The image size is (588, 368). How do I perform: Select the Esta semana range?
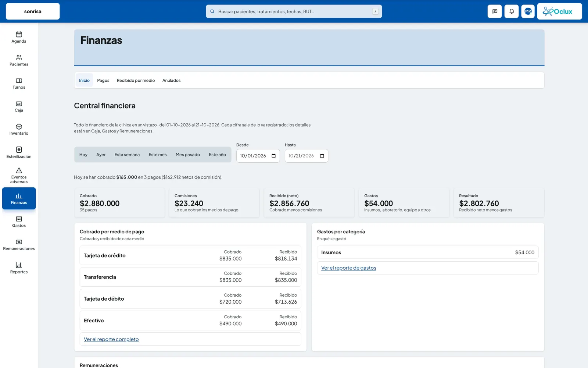(127, 155)
